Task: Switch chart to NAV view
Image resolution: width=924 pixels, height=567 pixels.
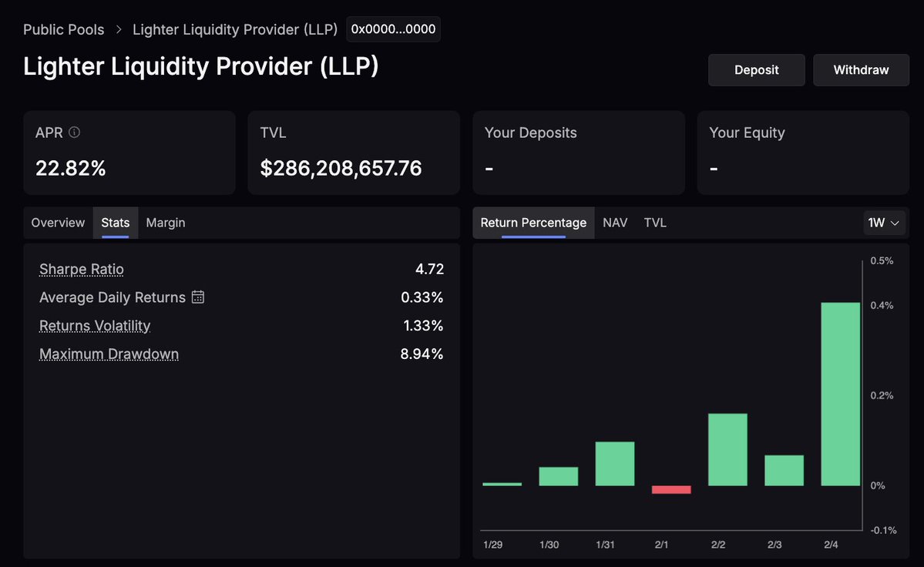Action: (615, 223)
